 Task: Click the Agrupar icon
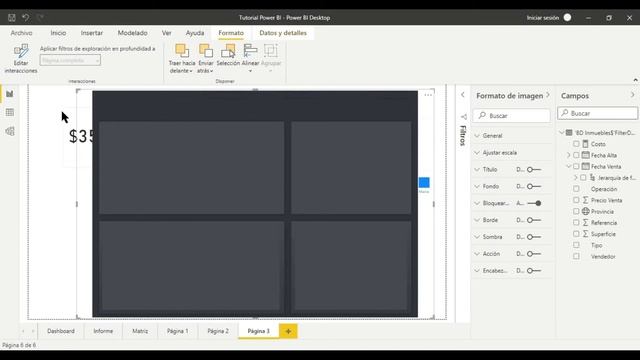coord(271,51)
